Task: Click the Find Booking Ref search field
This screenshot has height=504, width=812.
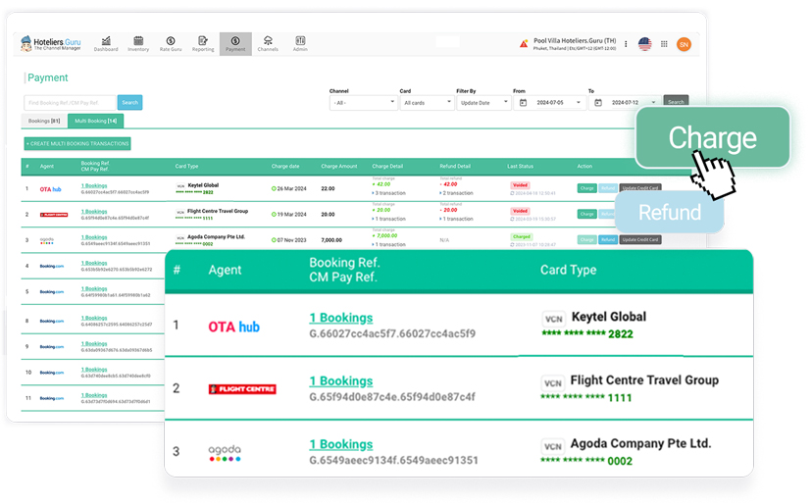Action: click(x=70, y=102)
